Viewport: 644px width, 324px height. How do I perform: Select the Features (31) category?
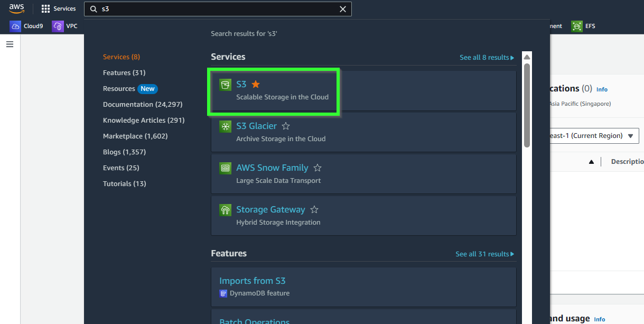click(124, 73)
